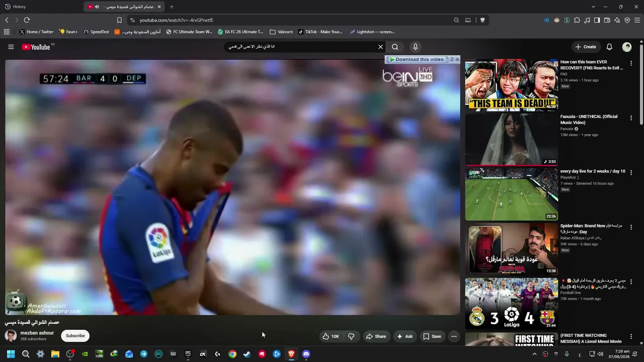Open the mezban ashour channel avatar
Image resolution: width=644 pixels, height=362 pixels.
point(11,336)
